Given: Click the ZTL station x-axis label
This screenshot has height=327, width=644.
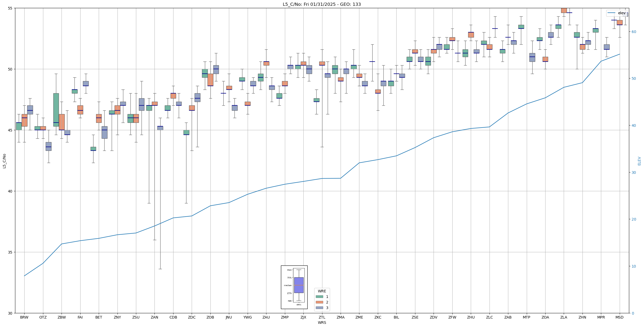Looking at the screenshot, I should point(322,317).
